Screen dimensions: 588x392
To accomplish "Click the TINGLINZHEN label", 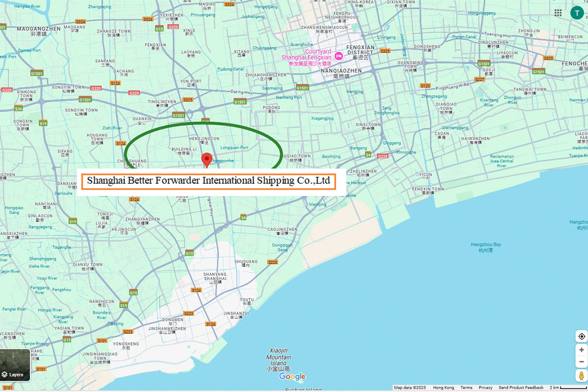I will click(162, 103).
